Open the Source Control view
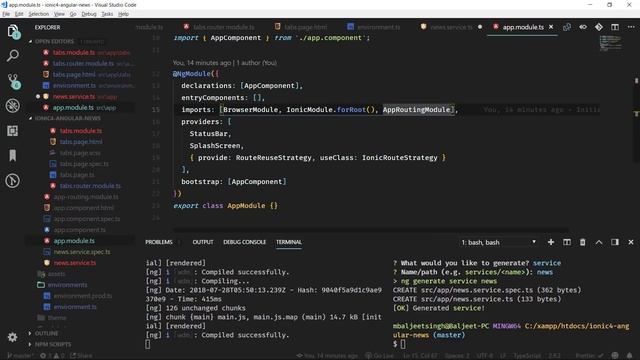640x360 pixels. [13, 81]
